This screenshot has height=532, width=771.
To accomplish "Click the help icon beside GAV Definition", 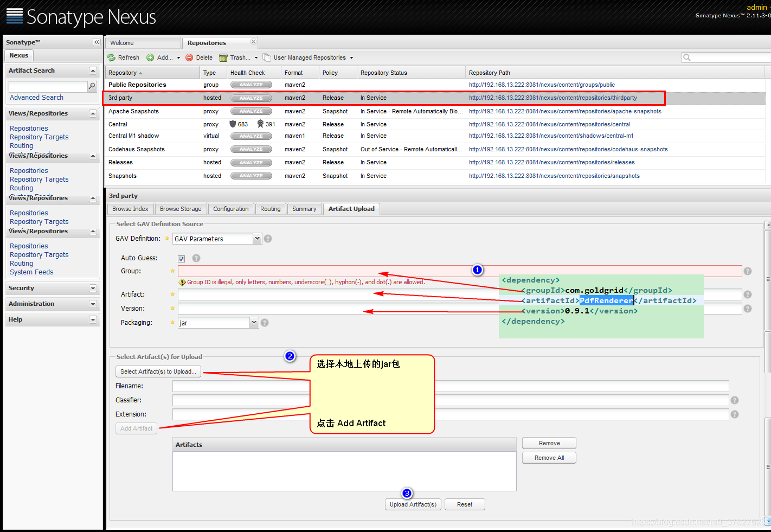I will 268,239.
